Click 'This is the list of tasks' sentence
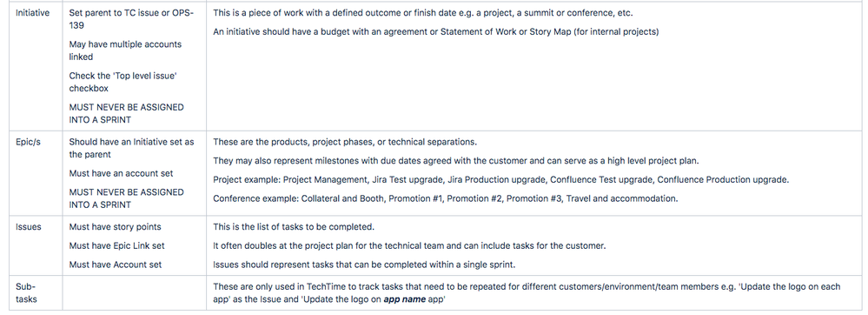Screen dimensions: 868x315 (x=294, y=227)
